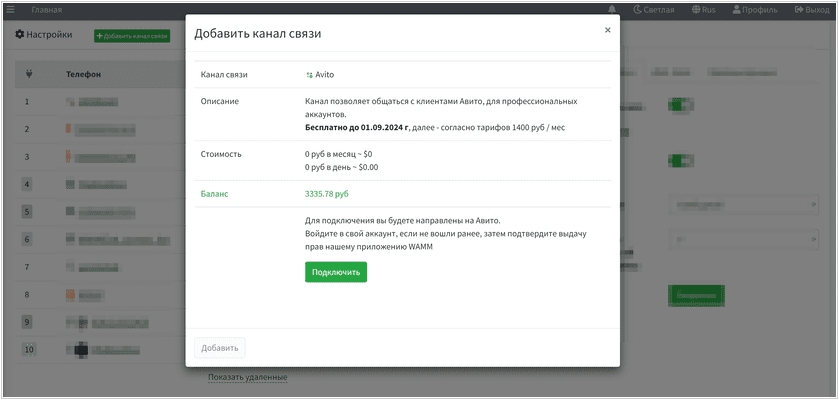Screen dimensions: 838x399
Task: Click the green Подключить button
Action: [x=336, y=272]
